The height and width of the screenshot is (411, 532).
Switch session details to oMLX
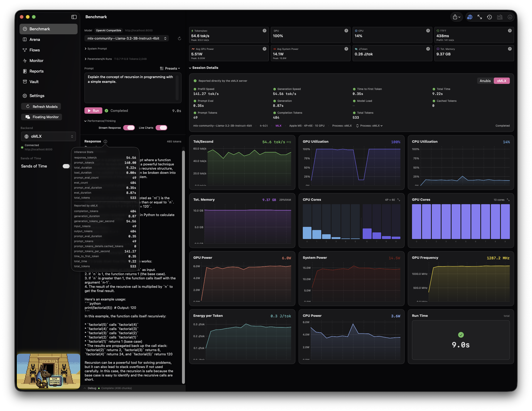coord(502,81)
